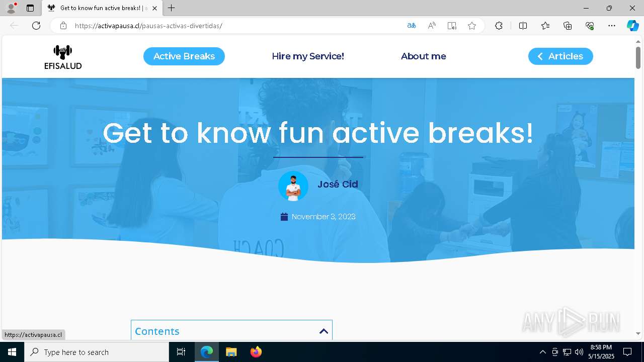Click the EFISALUD logo

click(63, 57)
